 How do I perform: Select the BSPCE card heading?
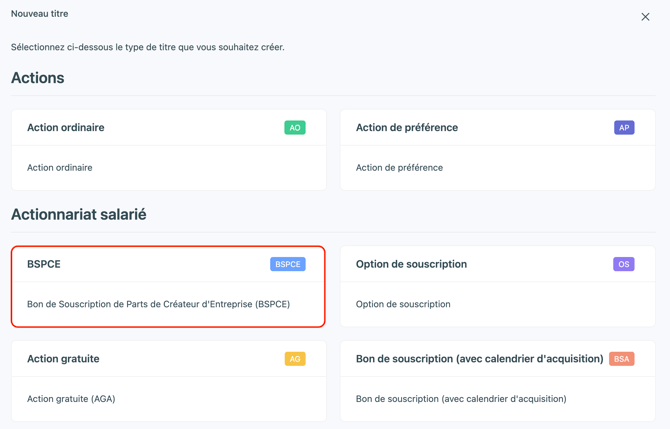point(44,264)
